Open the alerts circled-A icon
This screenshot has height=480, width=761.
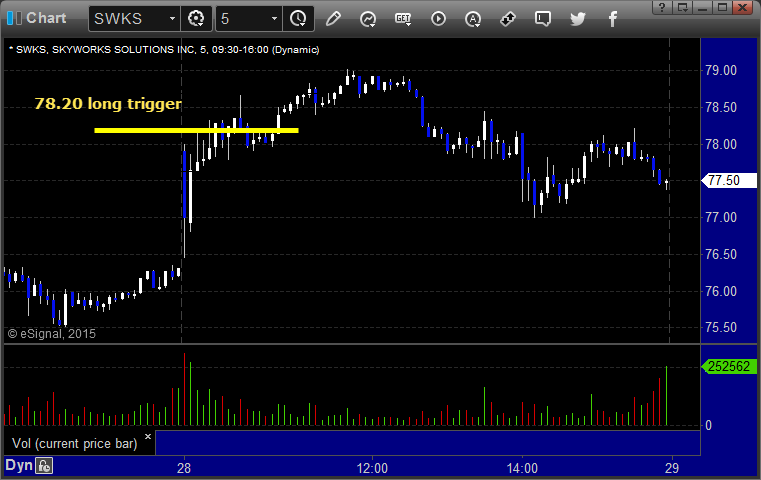(473, 19)
